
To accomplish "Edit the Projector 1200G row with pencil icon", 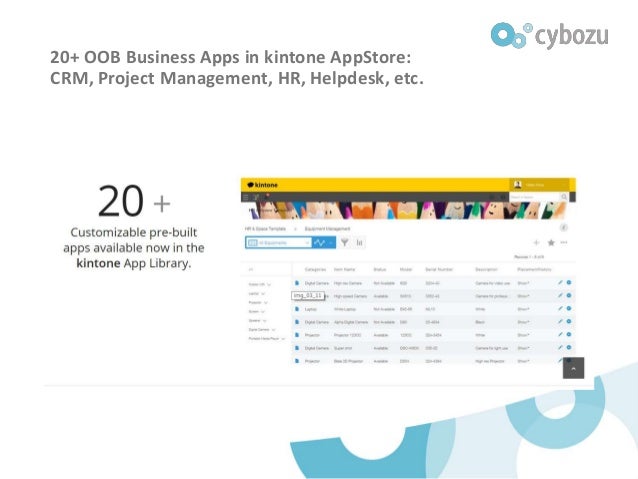I will [560, 335].
